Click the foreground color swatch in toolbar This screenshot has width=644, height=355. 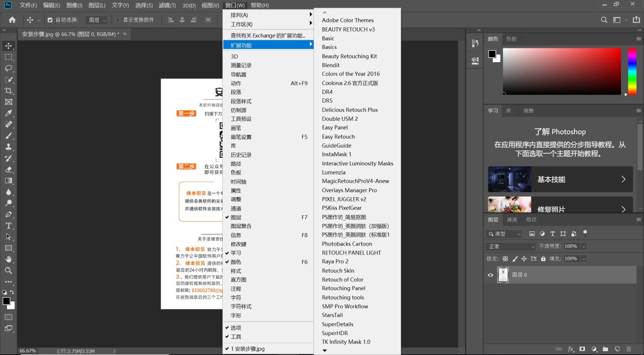[6, 301]
